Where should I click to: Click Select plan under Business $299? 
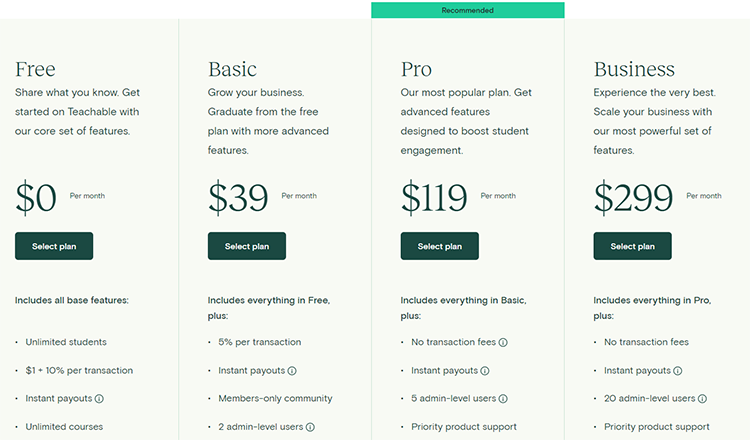pyautogui.click(x=632, y=246)
